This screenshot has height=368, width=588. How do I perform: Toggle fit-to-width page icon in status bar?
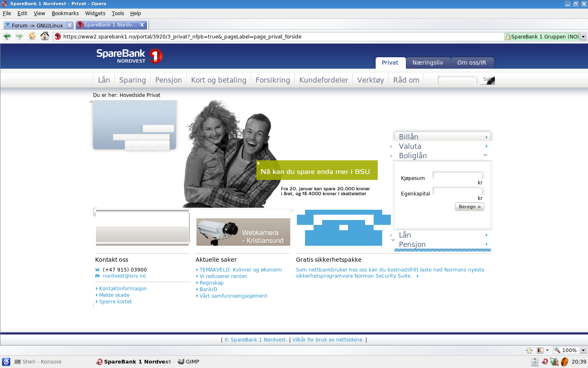pyautogui.click(x=530, y=350)
